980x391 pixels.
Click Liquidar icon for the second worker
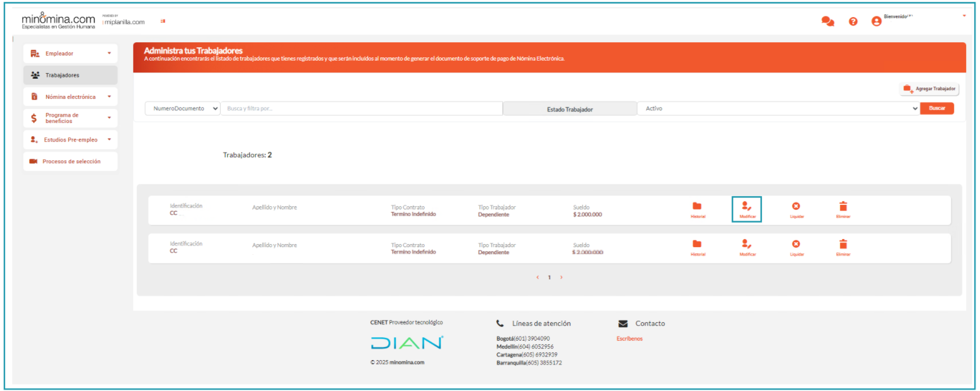tap(796, 244)
